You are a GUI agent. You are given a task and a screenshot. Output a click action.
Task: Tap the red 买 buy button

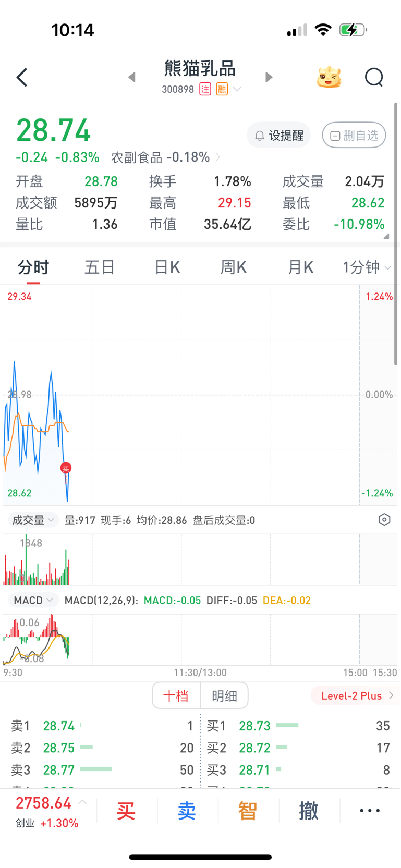click(x=126, y=811)
